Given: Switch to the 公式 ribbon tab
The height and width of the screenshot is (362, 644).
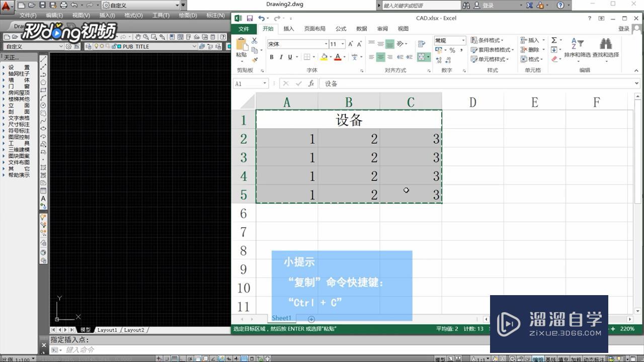Looking at the screenshot, I should pyautogui.click(x=341, y=29).
